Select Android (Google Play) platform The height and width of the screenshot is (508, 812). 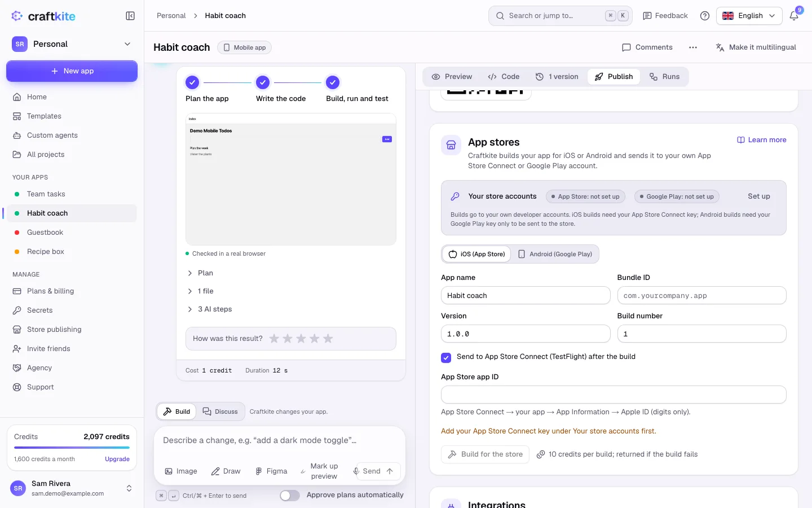pyautogui.click(x=555, y=254)
